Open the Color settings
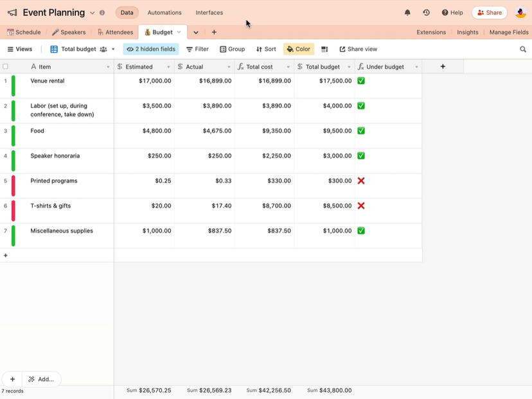532x399 pixels. pos(298,49)
